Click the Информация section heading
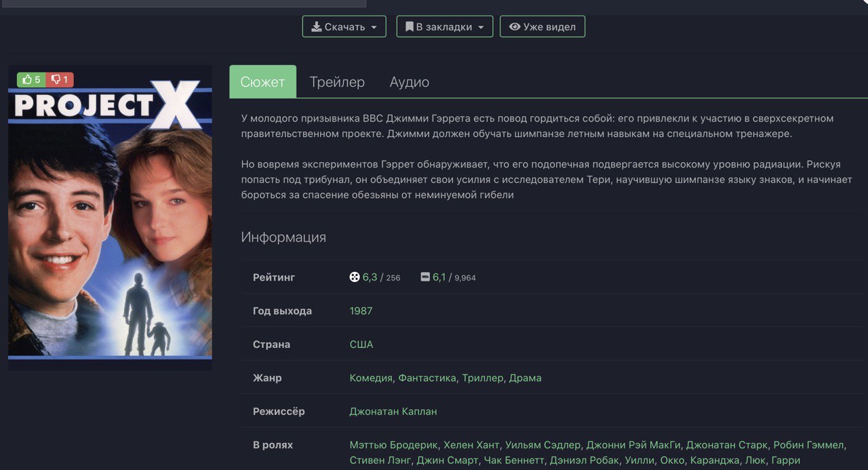868x470 pixels. (x=283, y=237)
